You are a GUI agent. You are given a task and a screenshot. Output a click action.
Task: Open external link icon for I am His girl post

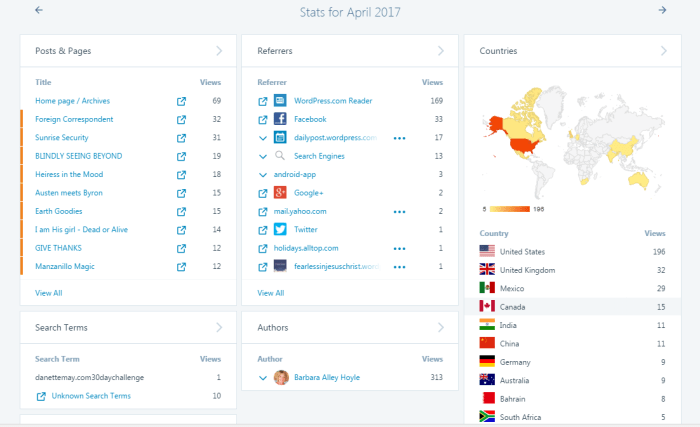(x=181, y=230)
